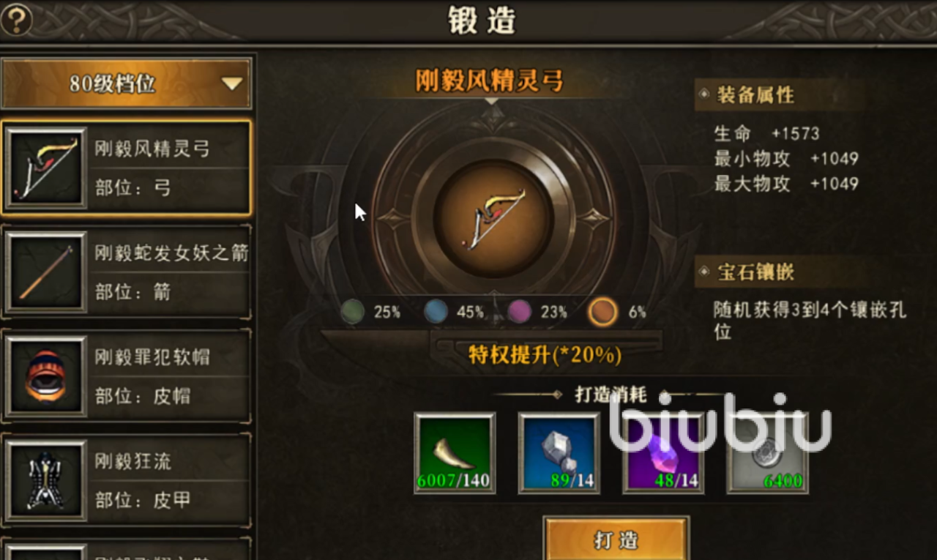
Task: Select the 刚毅蛇发女妖之箭 arrow icon
Action: coord(46,272)
